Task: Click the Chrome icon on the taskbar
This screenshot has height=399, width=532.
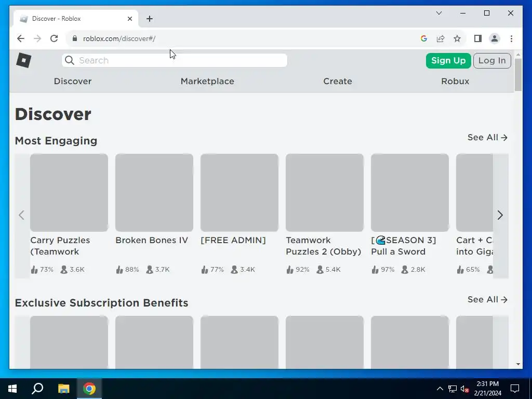Action: tap(89, 389)
